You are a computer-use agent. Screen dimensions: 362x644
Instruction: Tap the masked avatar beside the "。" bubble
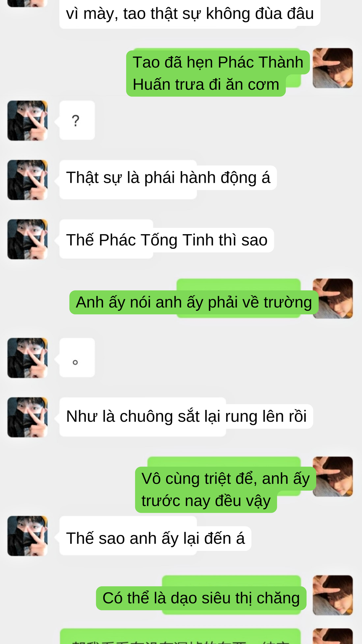(x=28, y=358)
